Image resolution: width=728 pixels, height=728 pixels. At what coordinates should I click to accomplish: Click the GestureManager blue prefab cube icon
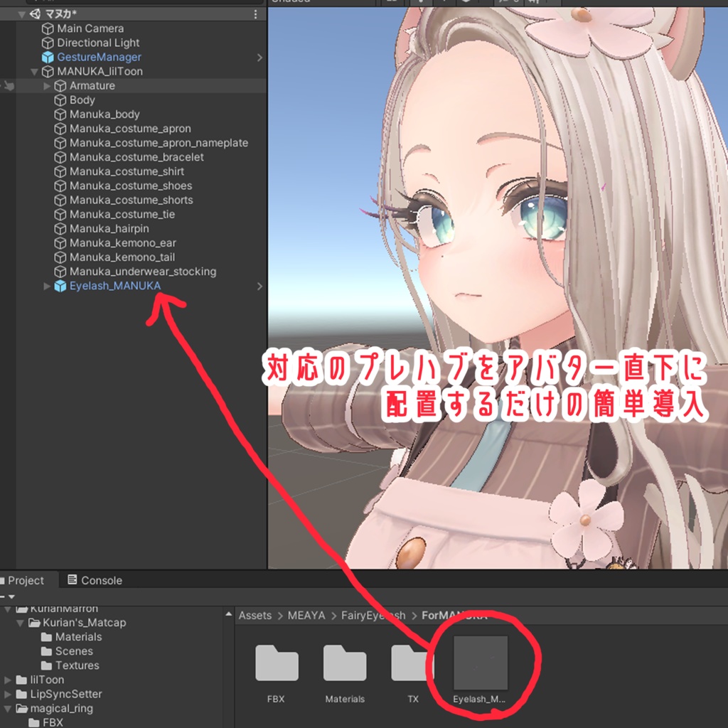coord(48,58)
